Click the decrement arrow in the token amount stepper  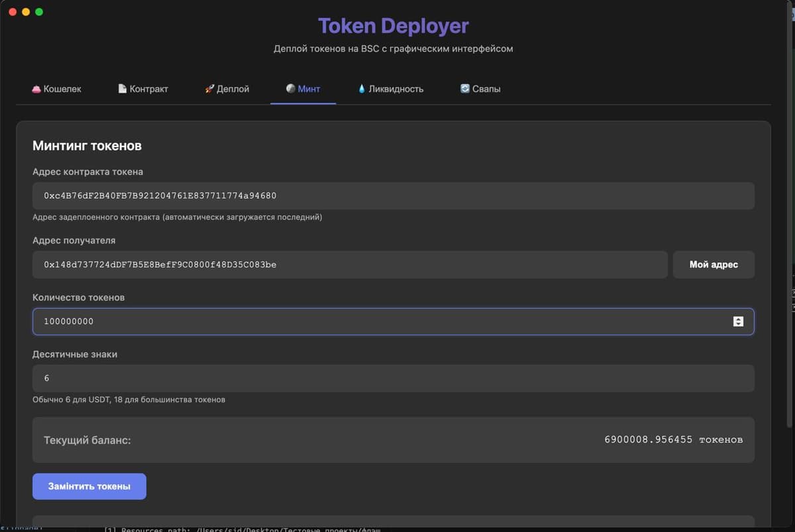point(739,323)
